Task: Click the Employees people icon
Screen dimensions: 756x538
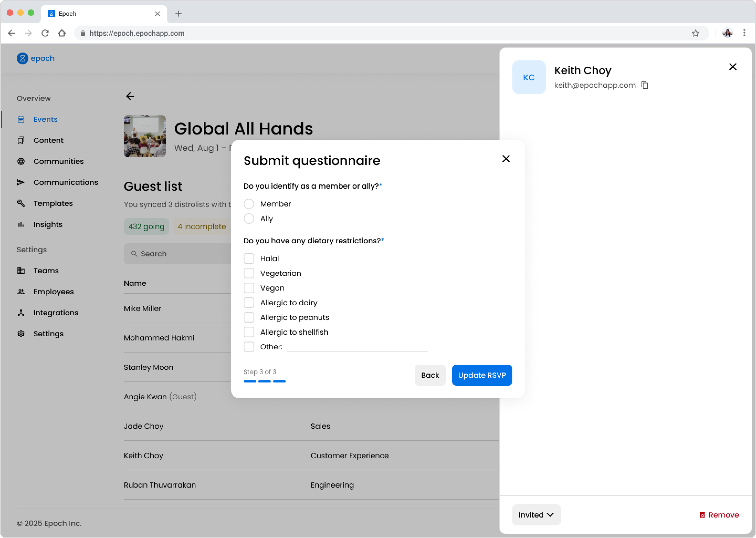Action: [x=21, y=292]
